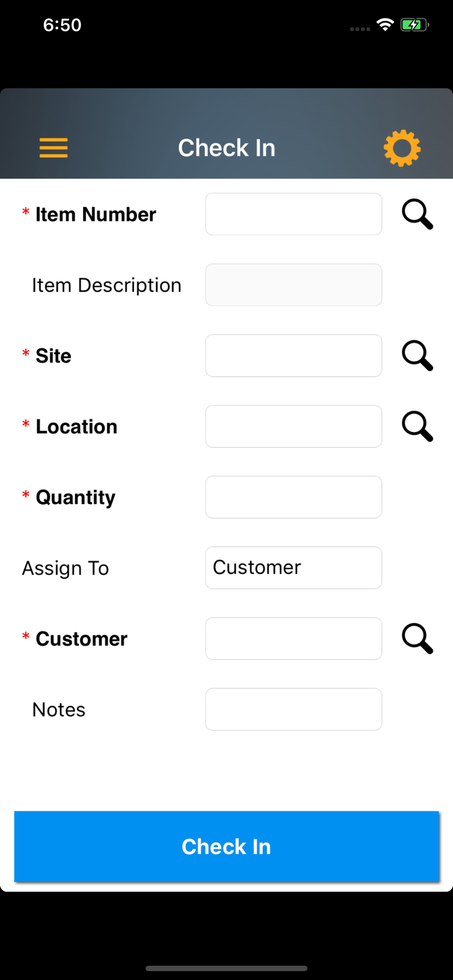Focus the Location input field
This screenshot has height=980, width=453.
tap(294, 426)
